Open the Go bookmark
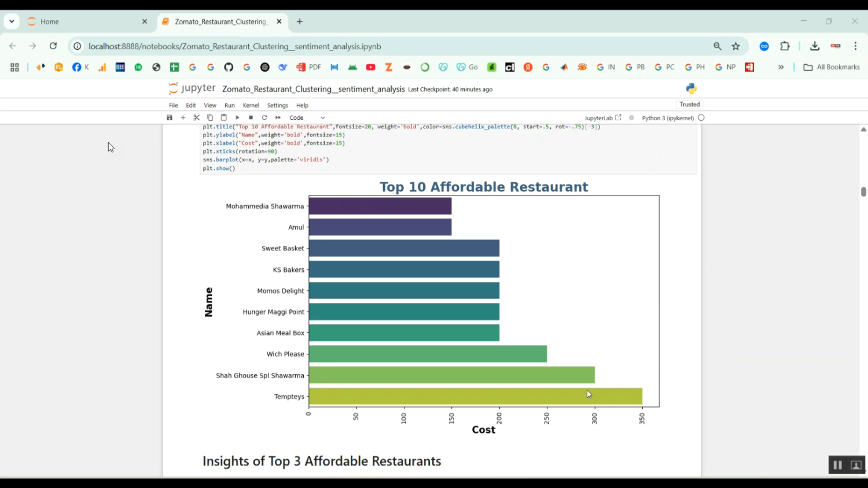Screen dimensions: 868x488 pyautogui.click(x=468, y=68)
